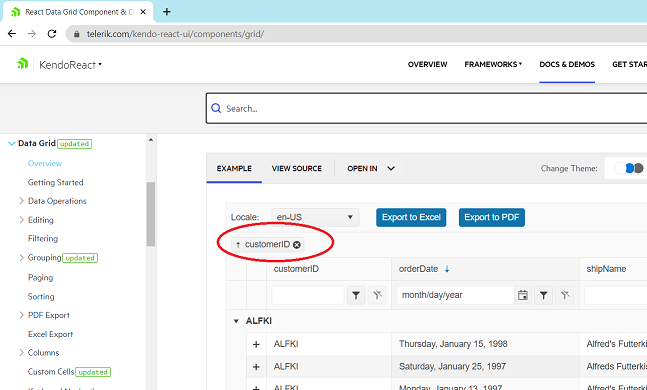The width and height of the screenshot is (647, 390).
Task: Collapse the ALFKI group
Action: 236,321
